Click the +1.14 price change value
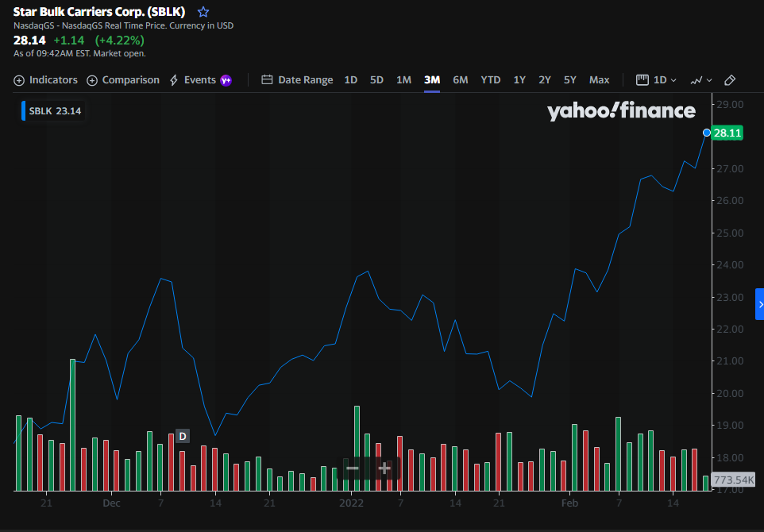The width and height of the screenshot is (764, 532). pyautogui.click(x=69, y=40)
